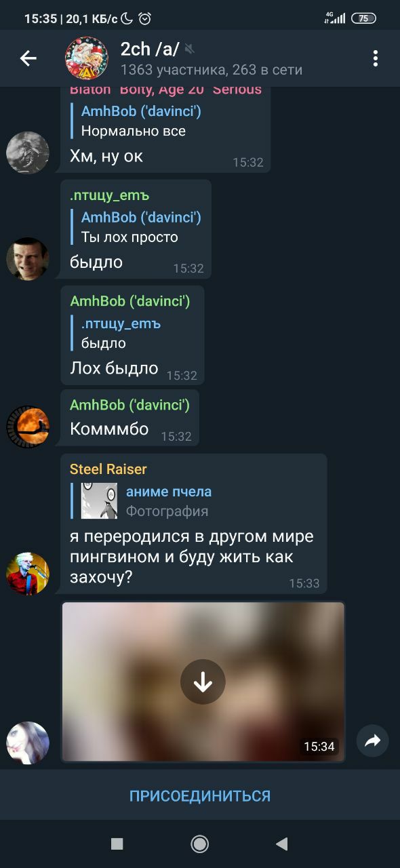
Task: Open the three-dot overflow menu
Action: pyautogui.click(x=375, y=58)
